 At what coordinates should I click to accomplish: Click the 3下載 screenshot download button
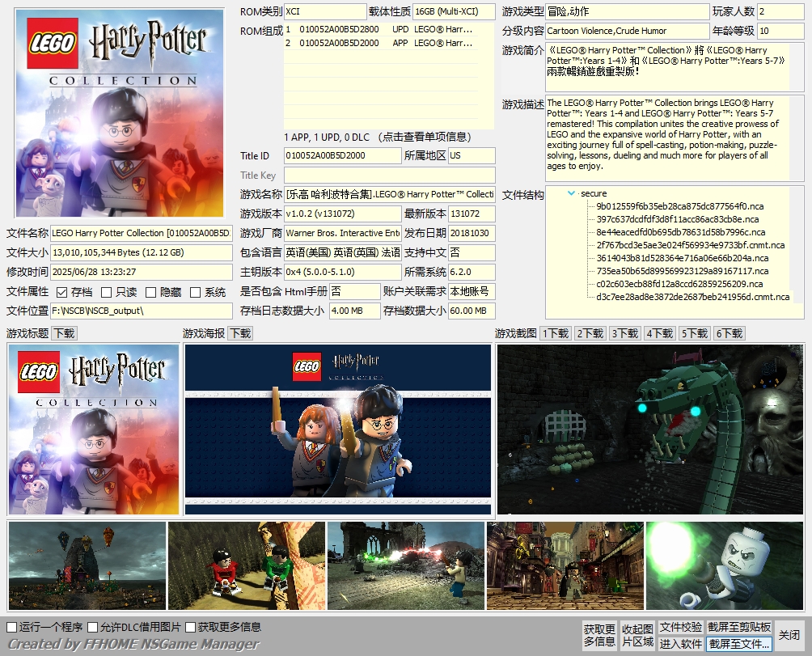point(625,333)
